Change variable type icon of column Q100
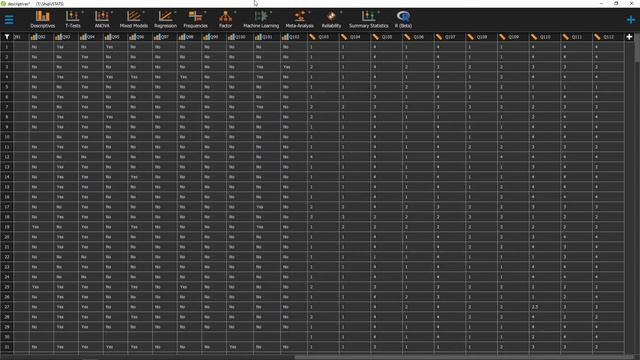Viewport: 640px width, 360px height. pos(231,37)
